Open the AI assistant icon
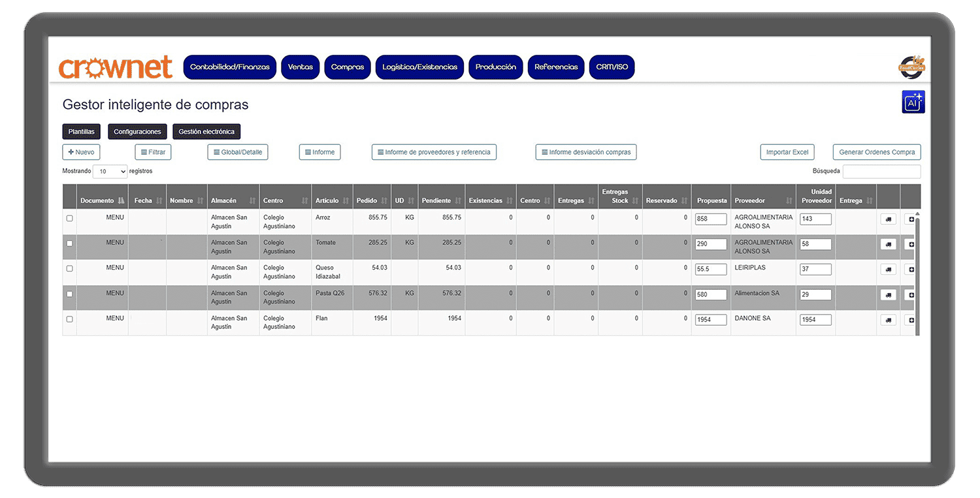This screenshot has width=980, height=498. point(913,102)
